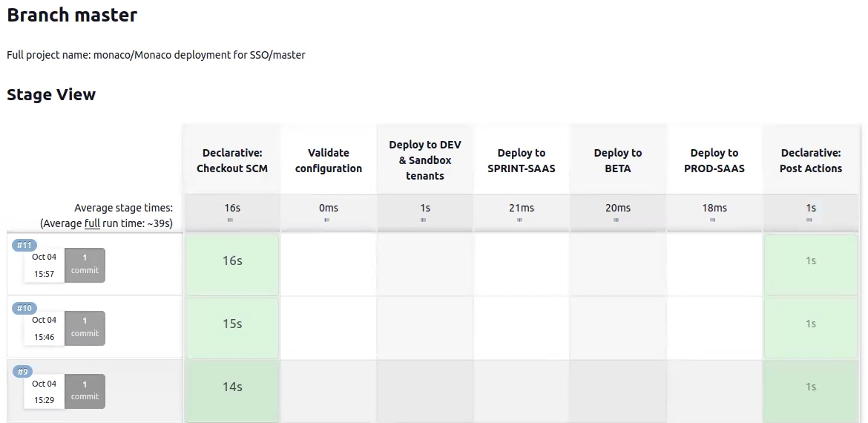Select the 15s Checkout SCM cell for build #10

pos(232,324)
